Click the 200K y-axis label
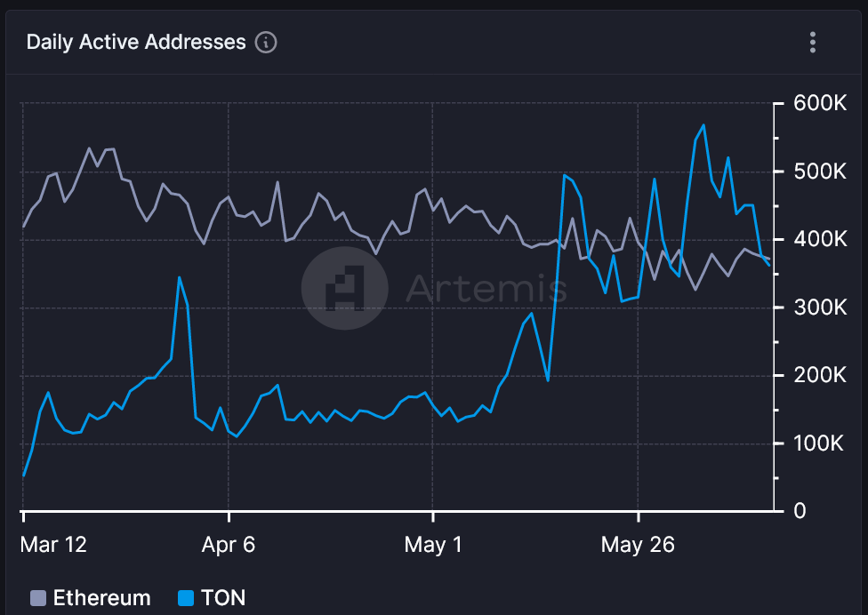 [820, 376]
